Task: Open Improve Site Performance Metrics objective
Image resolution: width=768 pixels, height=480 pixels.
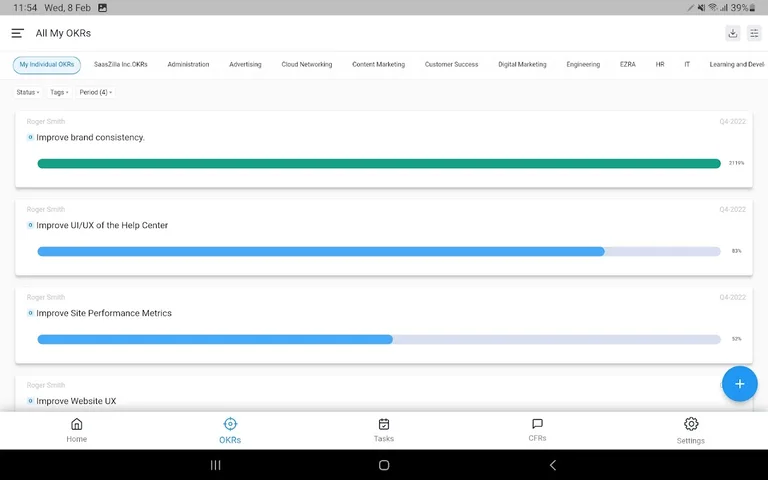Action: (x=104, y=313)
